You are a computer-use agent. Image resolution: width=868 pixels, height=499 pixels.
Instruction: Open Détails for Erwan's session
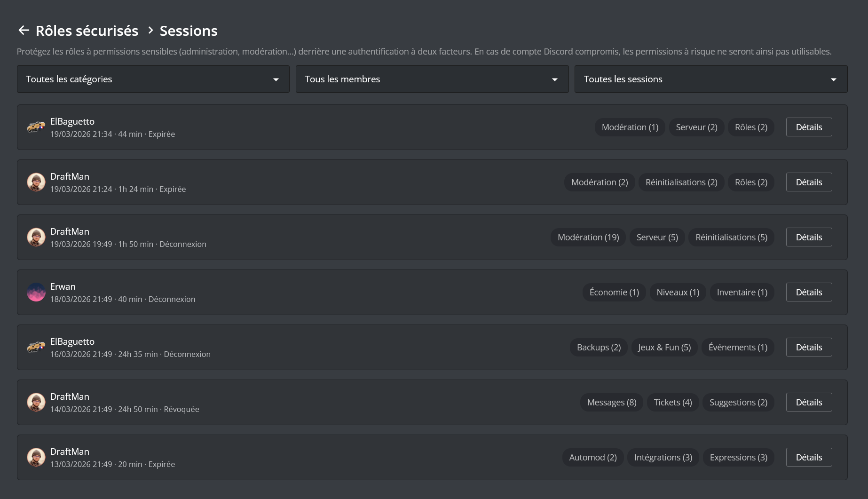point(809,292)
